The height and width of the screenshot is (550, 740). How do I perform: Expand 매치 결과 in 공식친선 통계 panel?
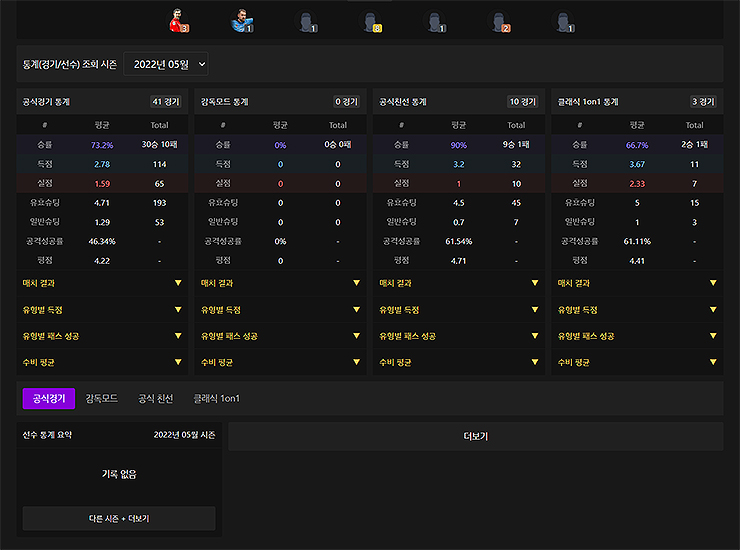(459, 283)
